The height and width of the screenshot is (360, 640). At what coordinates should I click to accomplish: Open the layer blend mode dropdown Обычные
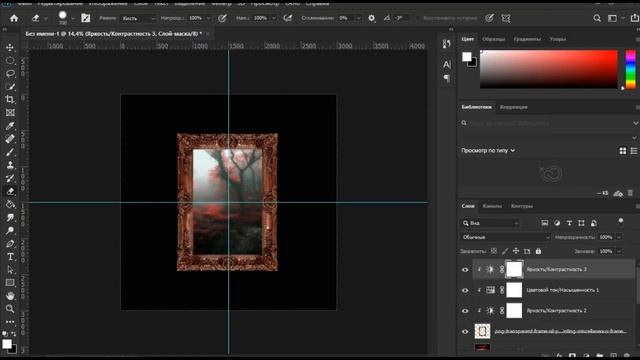pyautogui.click(x=506, y=237)
